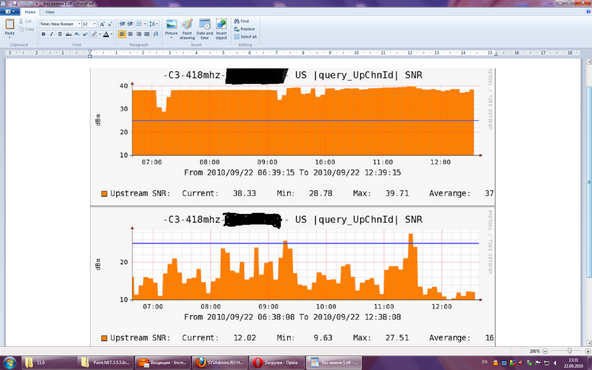
Task: Copy the selection to clipboard
Action: 26,29
